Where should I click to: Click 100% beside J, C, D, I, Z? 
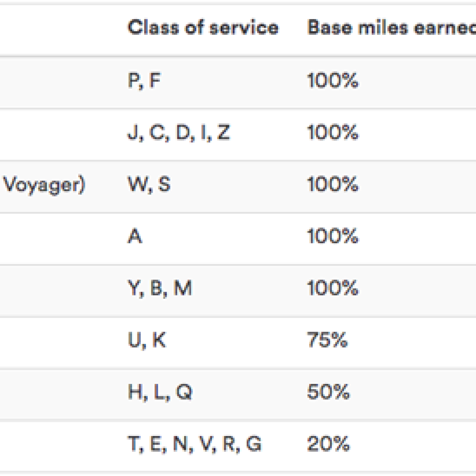[x=333, y=133]
